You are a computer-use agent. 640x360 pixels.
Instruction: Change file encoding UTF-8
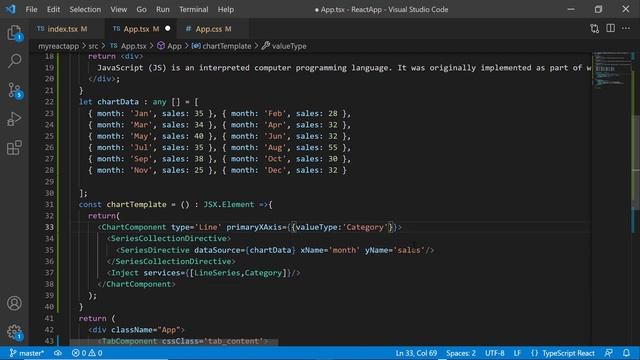495,353
